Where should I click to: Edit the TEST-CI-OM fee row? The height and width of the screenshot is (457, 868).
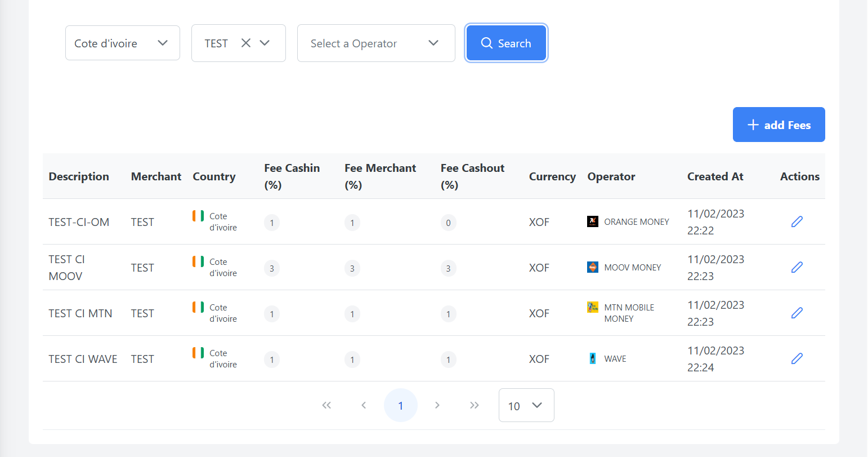pyautogui.click(x=797, y=221)
